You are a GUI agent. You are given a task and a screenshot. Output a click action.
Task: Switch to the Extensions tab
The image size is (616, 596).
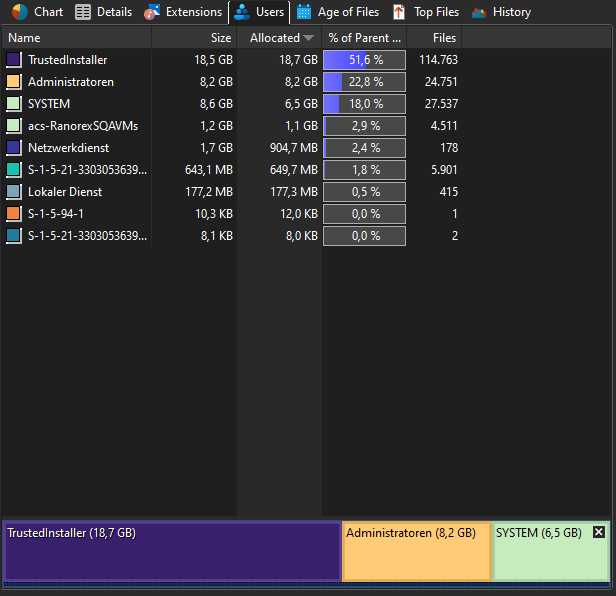(193, 12)
